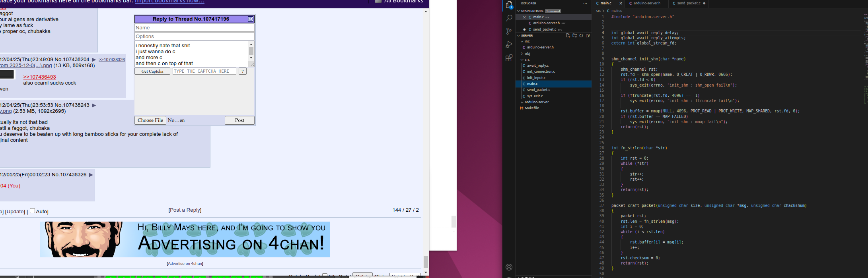Open the >>107438326 backlink
This screenshot has width=868, height=278.
pos(112,60)
